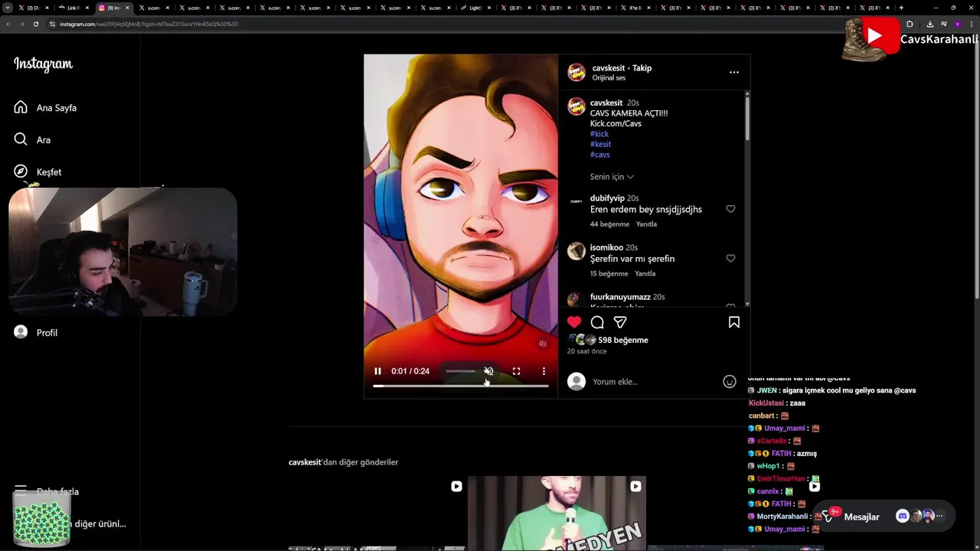
Task: Open emoji picker in comment box
Action: pos(730,381)
